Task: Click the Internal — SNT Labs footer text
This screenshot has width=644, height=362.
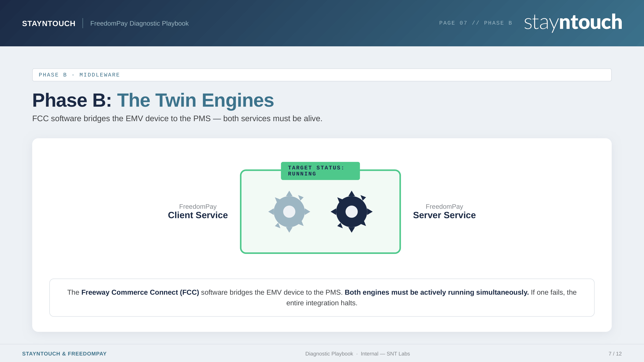Action: click(385, 354)
